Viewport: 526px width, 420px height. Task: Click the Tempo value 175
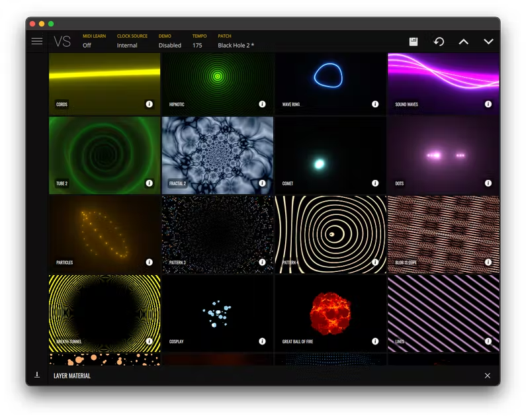tap(197, 46)
